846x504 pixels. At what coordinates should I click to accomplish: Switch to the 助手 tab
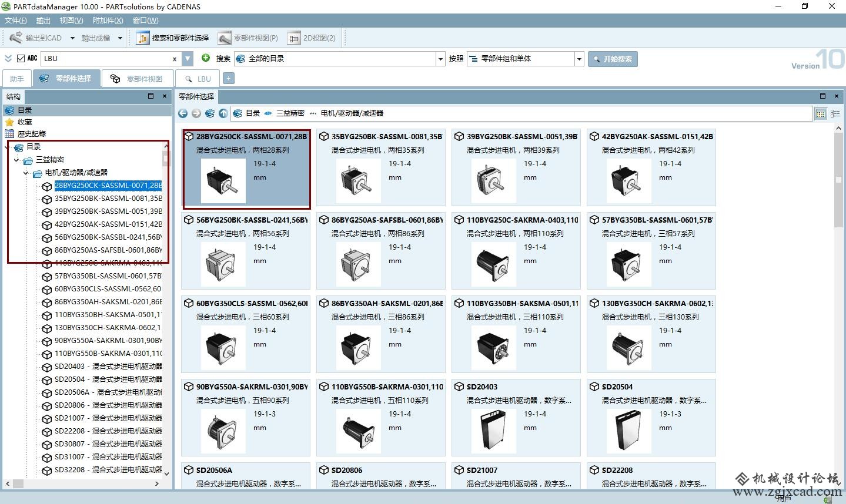[17, 79]
